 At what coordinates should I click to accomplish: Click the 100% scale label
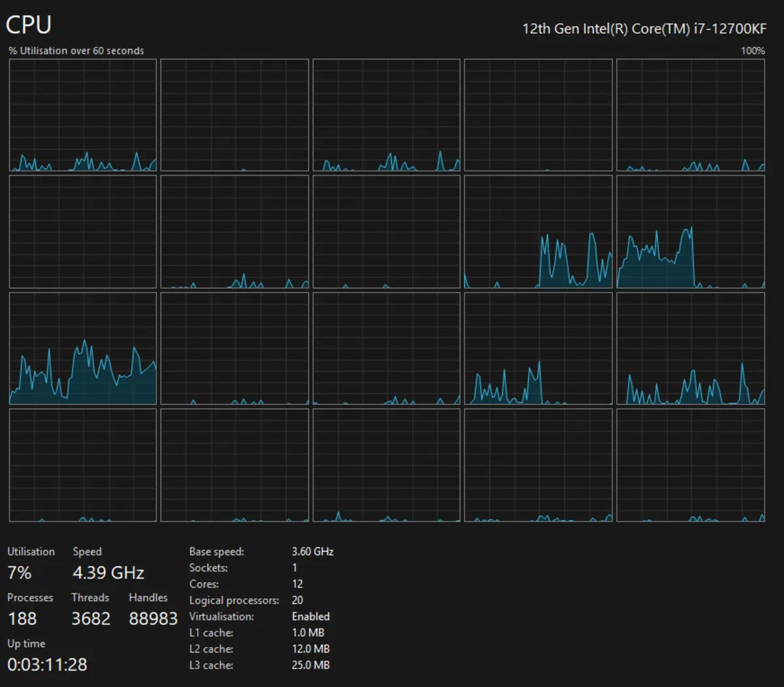753,50
